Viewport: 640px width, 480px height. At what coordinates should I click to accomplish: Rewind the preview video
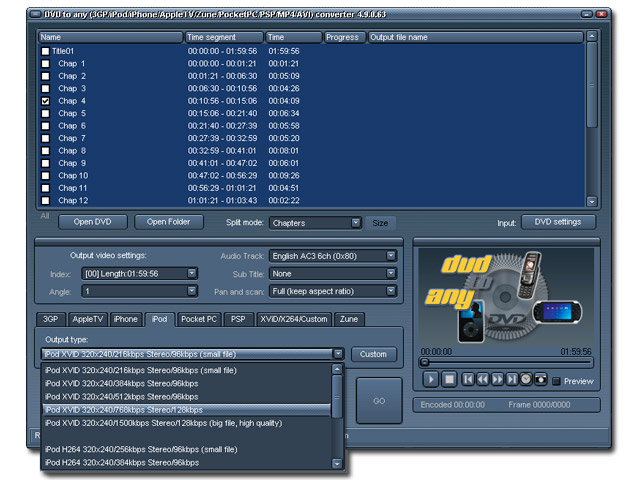click(x=482, y=379)
